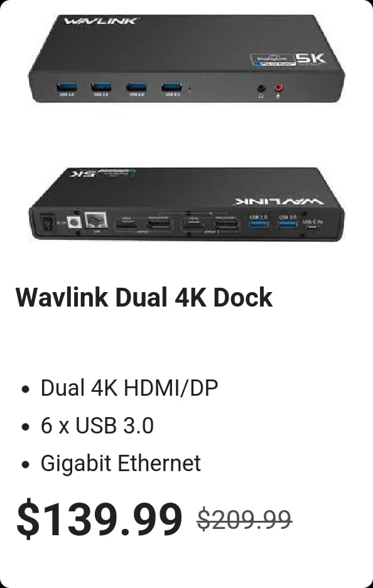Screen dimensions: 373x588
Task: Click the small LED indicator beside front USB ports
Action: click(x=190, y=89)
